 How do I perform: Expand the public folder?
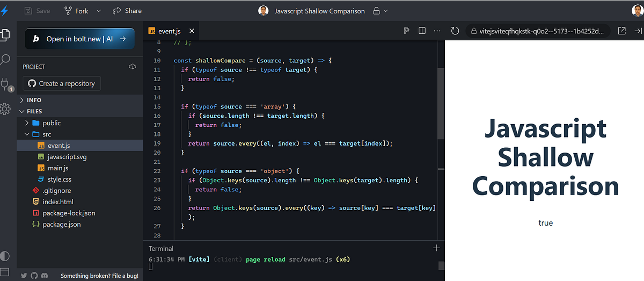coord(79,123)
